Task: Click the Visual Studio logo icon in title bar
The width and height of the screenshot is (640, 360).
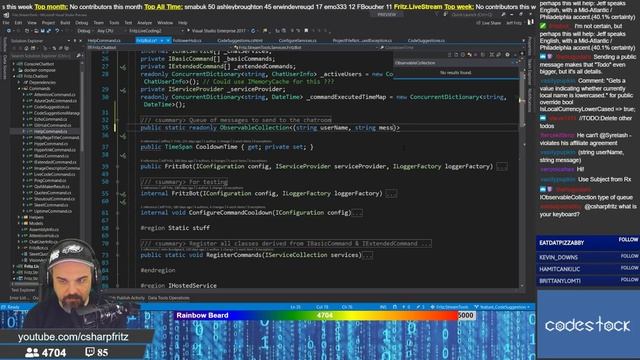Action: coord(6,15)
